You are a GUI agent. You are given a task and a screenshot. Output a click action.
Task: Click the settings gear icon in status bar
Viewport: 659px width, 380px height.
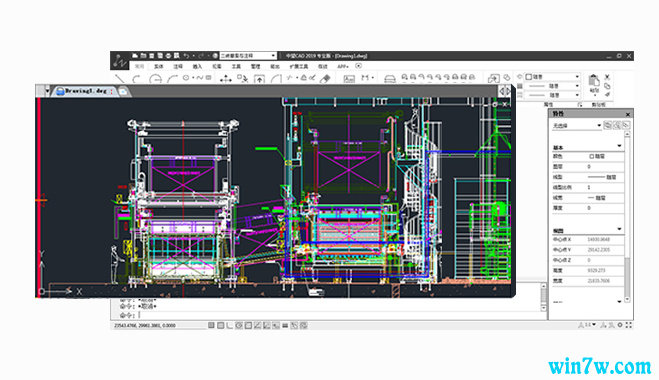(x=620, y=325)
